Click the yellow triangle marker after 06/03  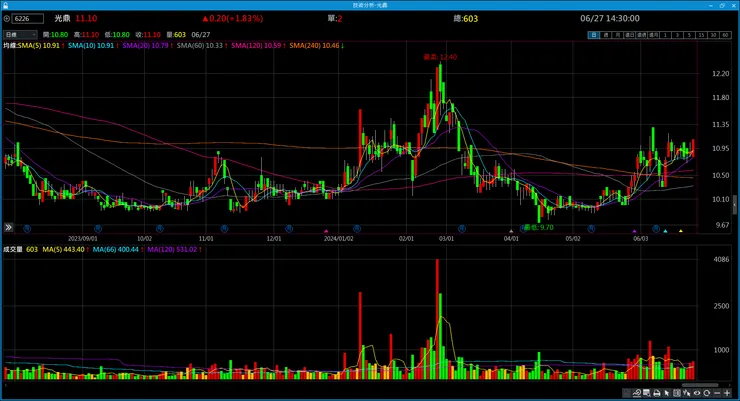pyautogui.click(x=681, y=231)
